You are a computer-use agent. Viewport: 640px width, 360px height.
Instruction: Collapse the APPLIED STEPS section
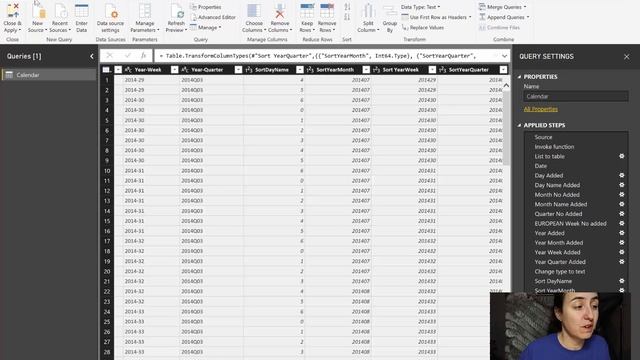[x=520, y=125]
